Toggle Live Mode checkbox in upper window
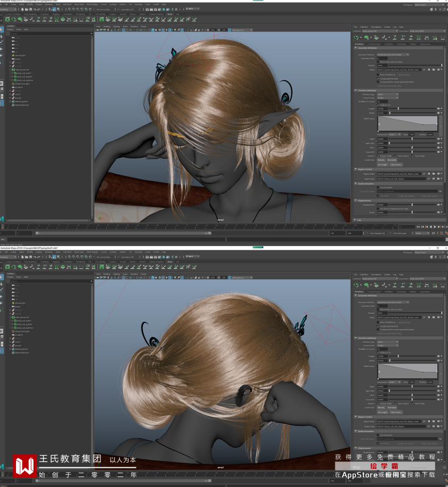 click(x=378, y=196)
